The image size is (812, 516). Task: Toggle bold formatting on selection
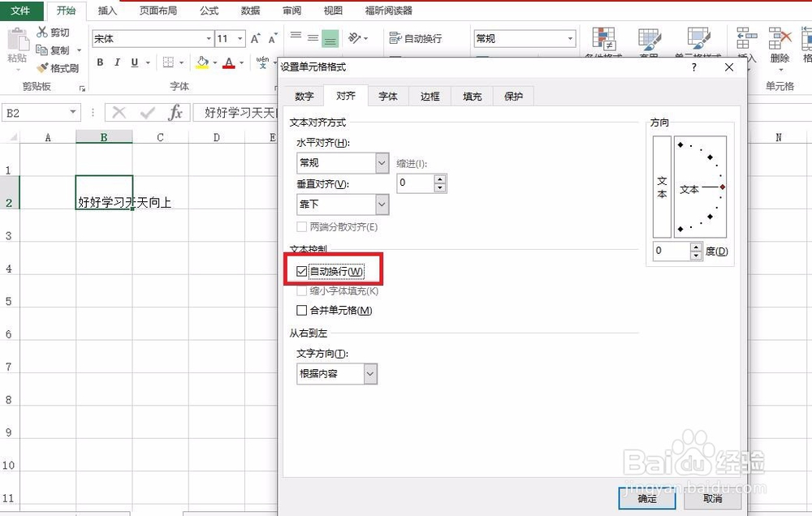(x=100, y=62)
